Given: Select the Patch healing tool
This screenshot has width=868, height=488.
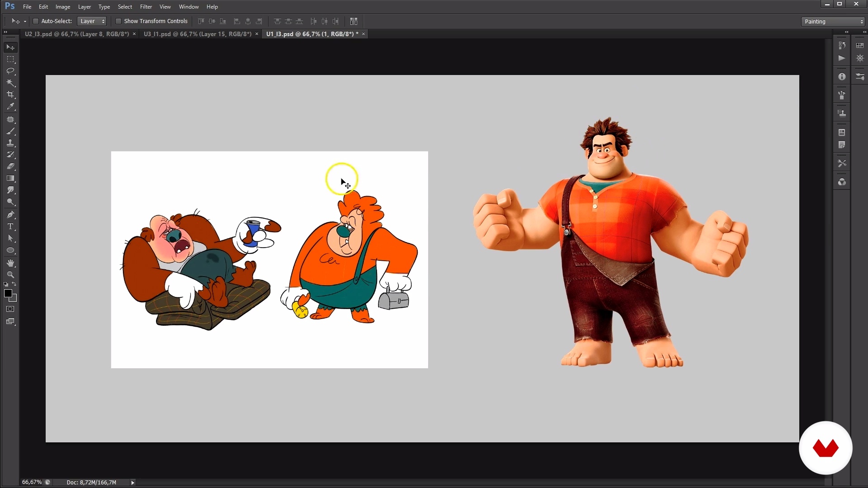Looking at the screenshot, I should click(10, 120).
